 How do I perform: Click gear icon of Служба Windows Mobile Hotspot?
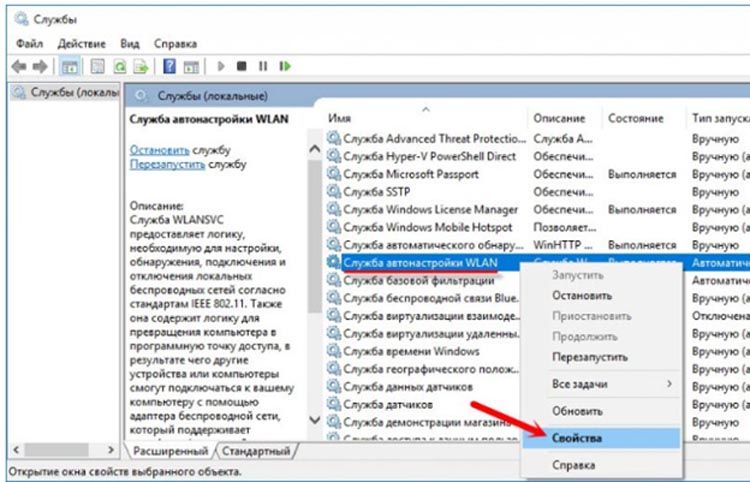[333, 227]
